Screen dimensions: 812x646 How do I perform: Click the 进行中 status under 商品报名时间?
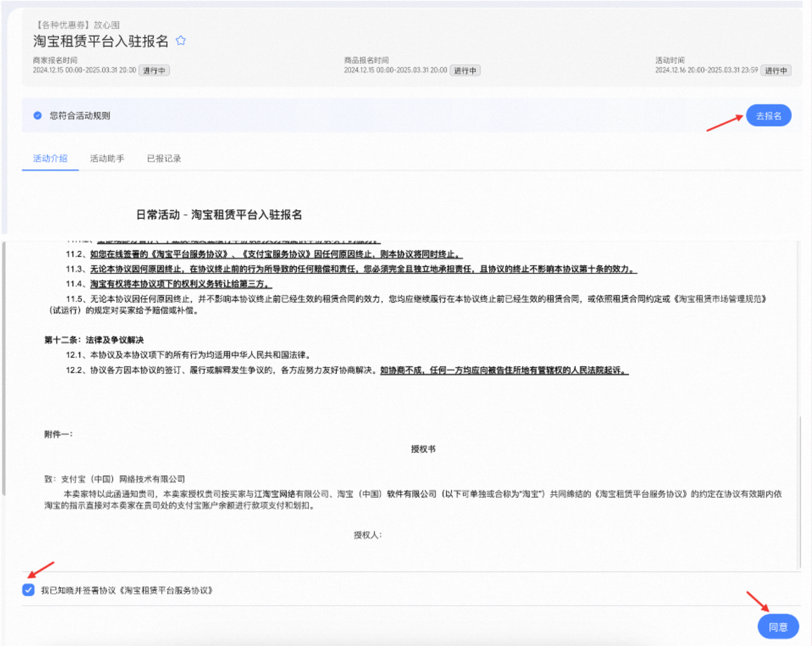click(x=465, y=71)
